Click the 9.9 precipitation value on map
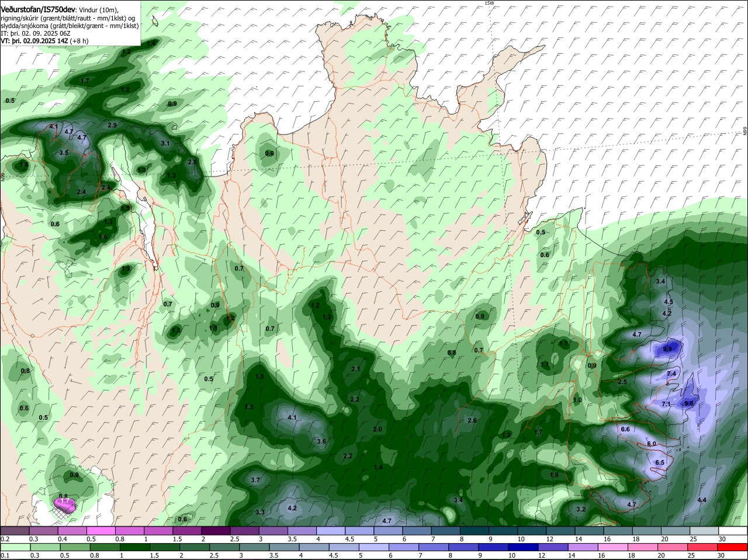 [668, 349]
